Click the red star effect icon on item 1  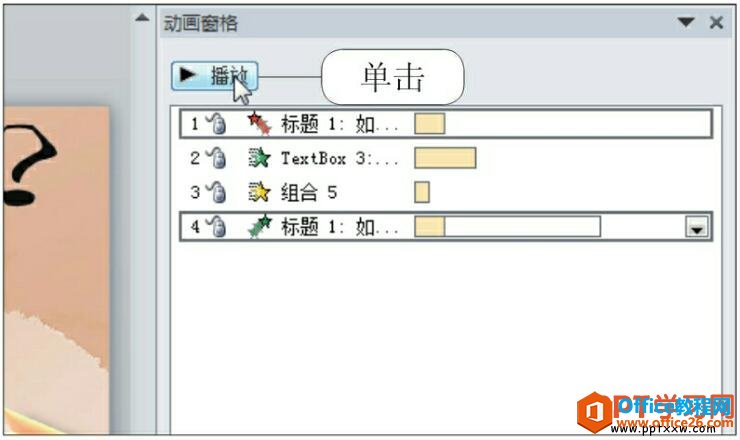pos(258,124)
